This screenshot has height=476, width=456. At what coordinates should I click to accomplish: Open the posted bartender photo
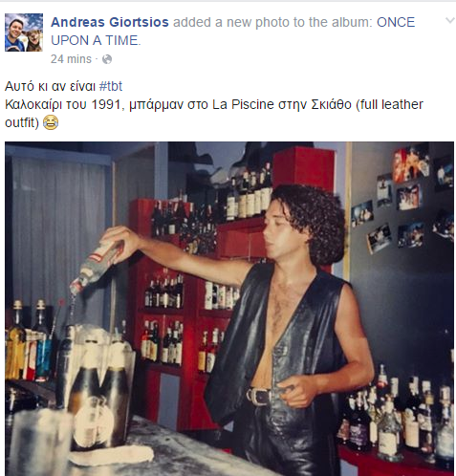point(229,309)
